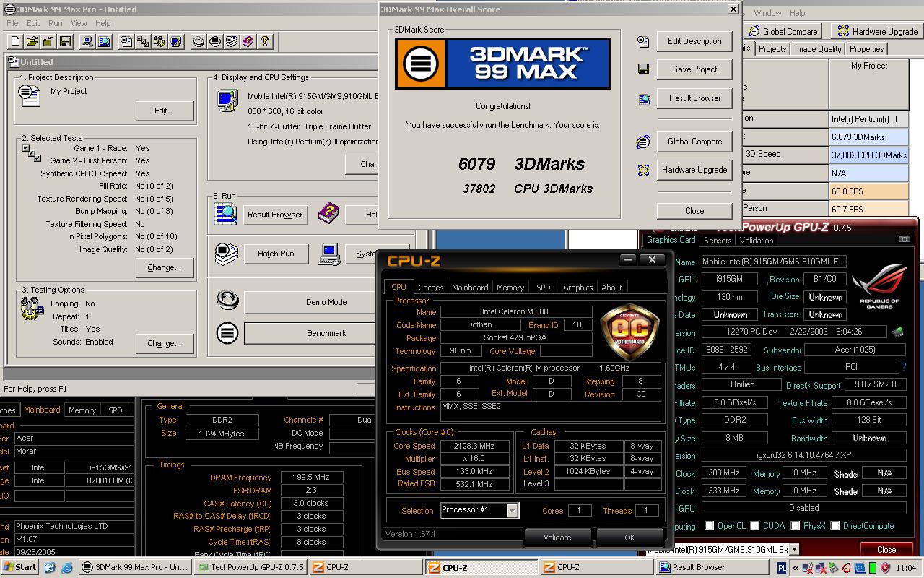Image resolution: width=924 pixels, height=578 pixels.
Task: Toggle the CUDA checkbox in GPU-Z
Action: coord(755,526)
